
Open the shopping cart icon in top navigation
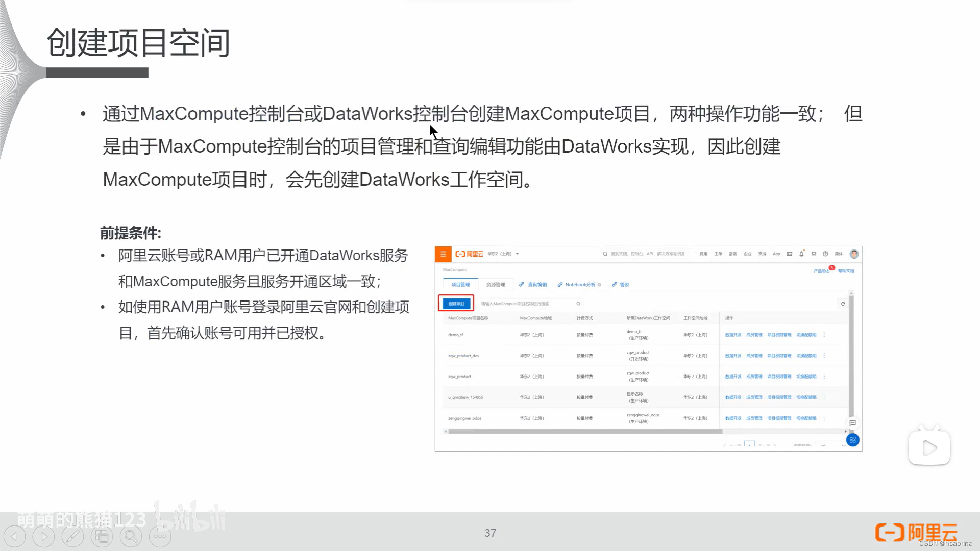[x=813, y=254]
